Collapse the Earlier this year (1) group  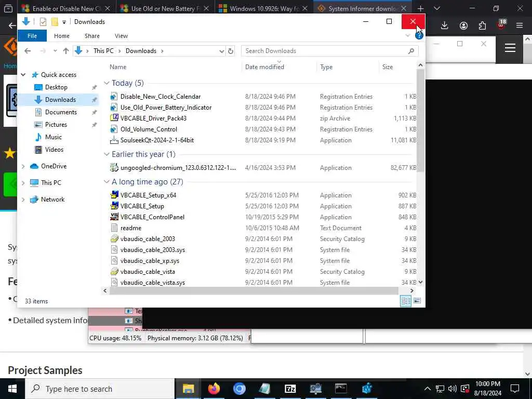[107, 154]
